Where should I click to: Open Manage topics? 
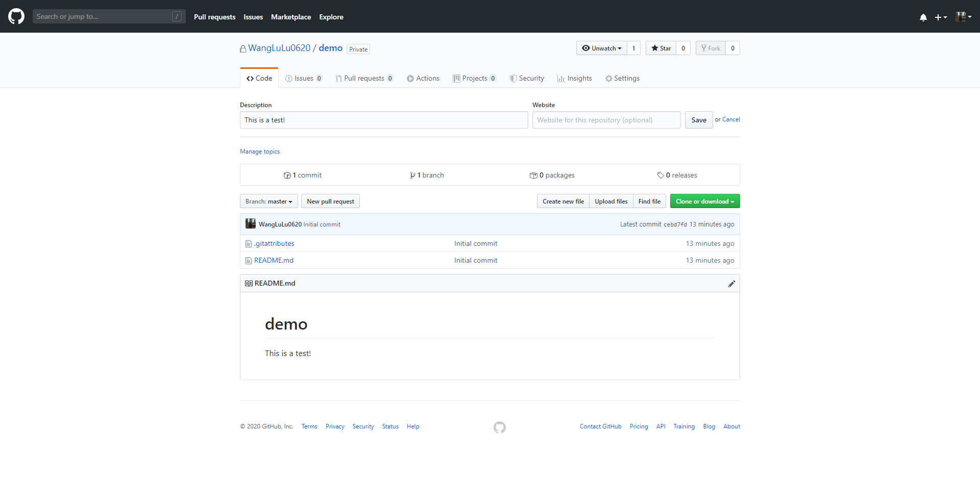point(260,152)
